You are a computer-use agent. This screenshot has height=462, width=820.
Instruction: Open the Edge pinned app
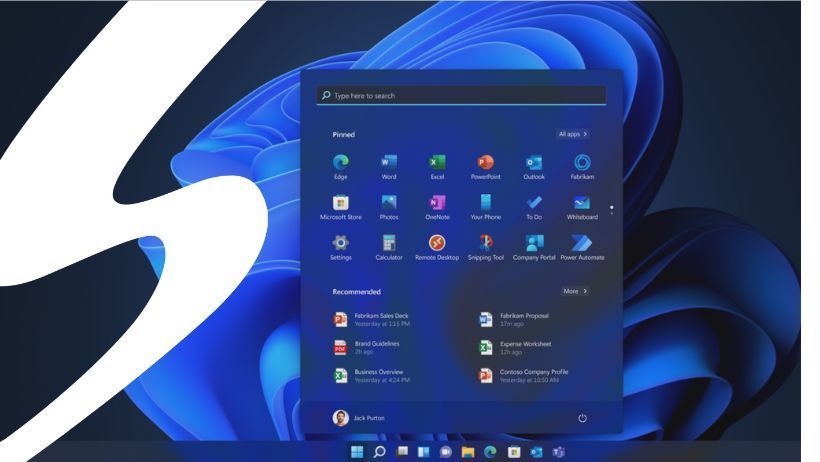340,167
